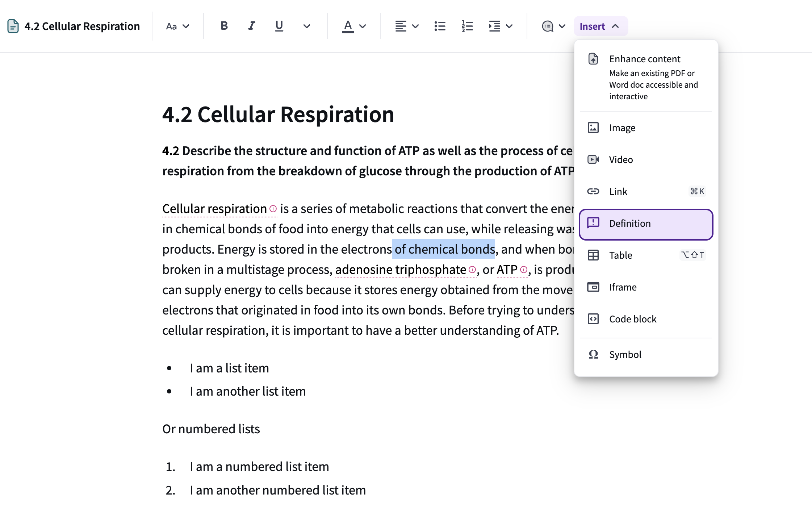Open the indent options chevron
The width and height of the screenshot is (812, 513).
(x=509, y=26)
